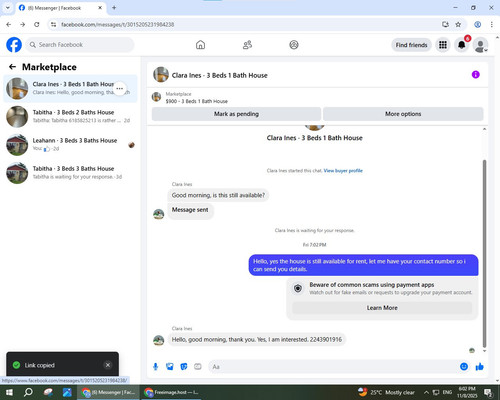Open the Tabitha 3 Beds 2 Baths House chat
The image size is (500, 400).
point(70,116)
